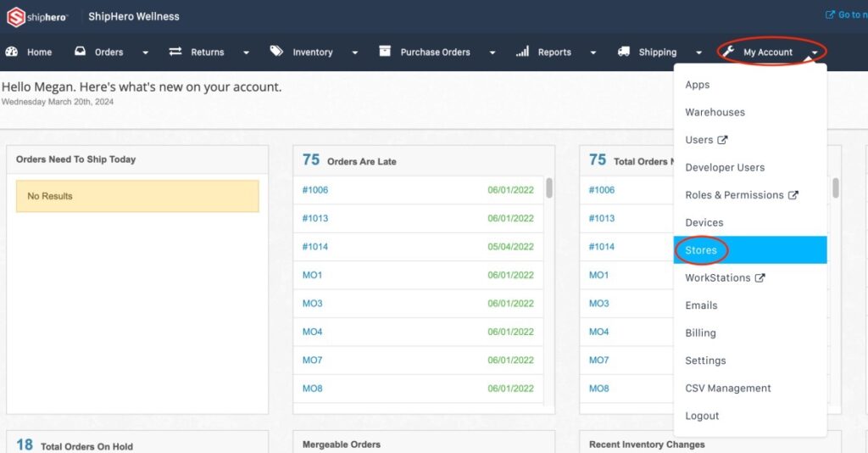Go to Home in navigation bar
The height and width of the screenshot is (453, 868).
click(x=39, y=52)
